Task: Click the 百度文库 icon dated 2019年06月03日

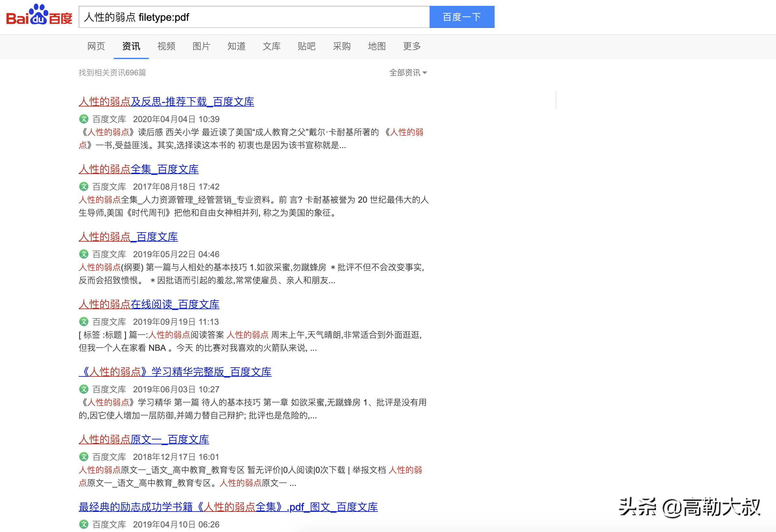Action: coord(84,389)
